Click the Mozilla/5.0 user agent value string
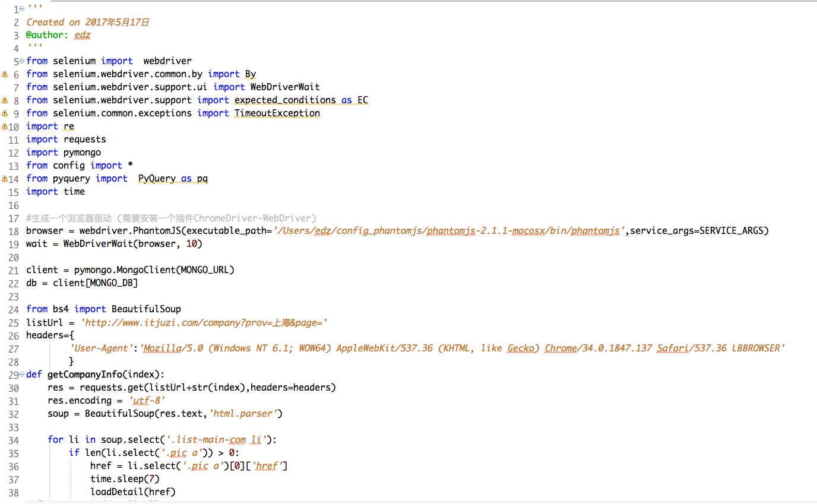This screenshot has width=817, height=504. (463, 348)
